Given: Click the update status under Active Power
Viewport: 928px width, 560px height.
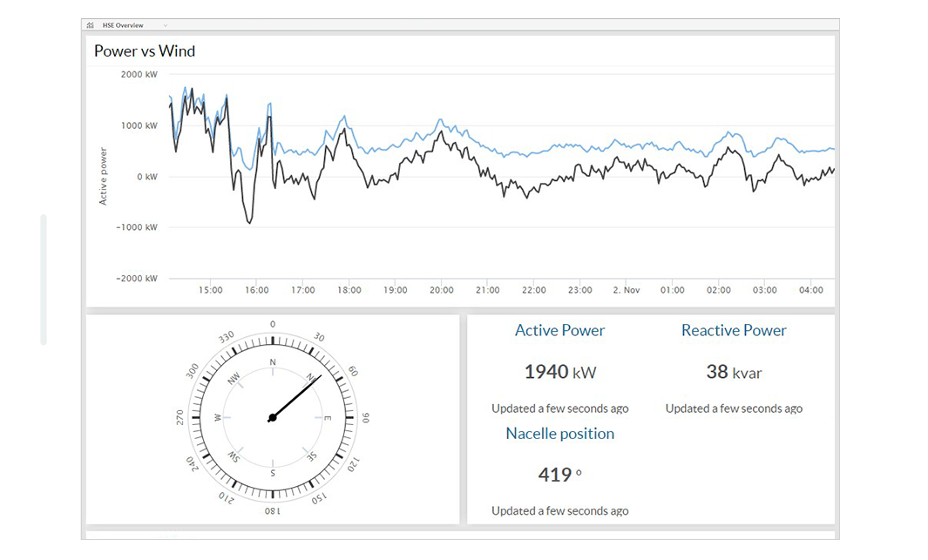Looking at the screenshot, I should [x=560, y=408].
